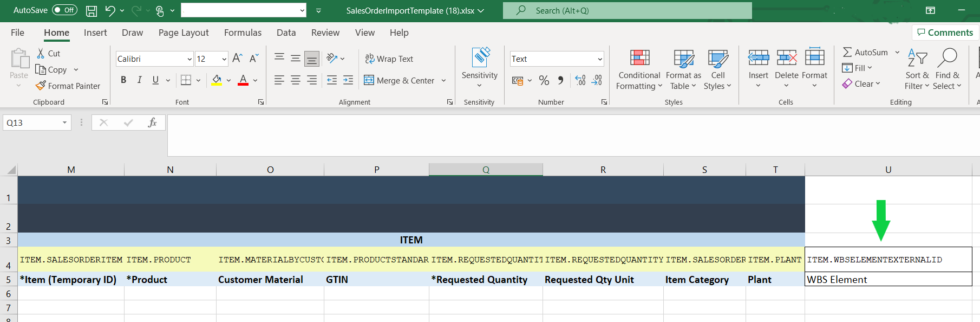Click the Save icon in title bar
The image size is (980, 322).
(x=92, y=10)
